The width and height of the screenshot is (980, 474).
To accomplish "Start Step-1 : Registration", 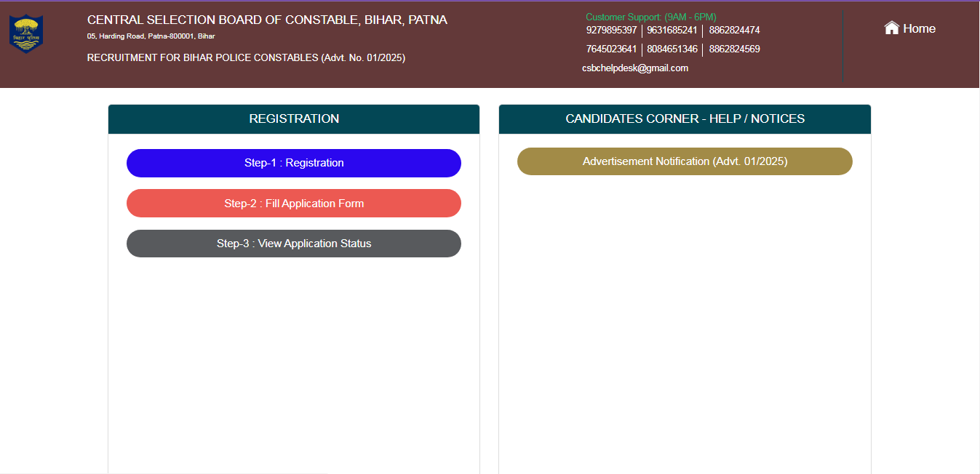I will [294, 163].
